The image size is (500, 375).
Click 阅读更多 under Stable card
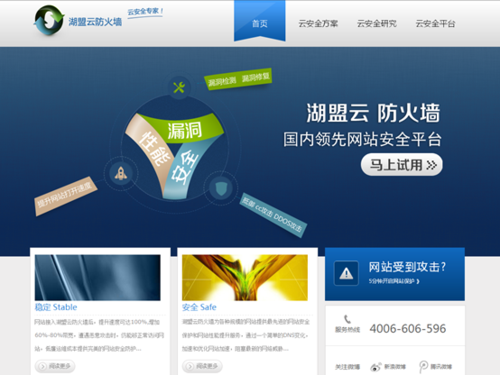point(55,366)
